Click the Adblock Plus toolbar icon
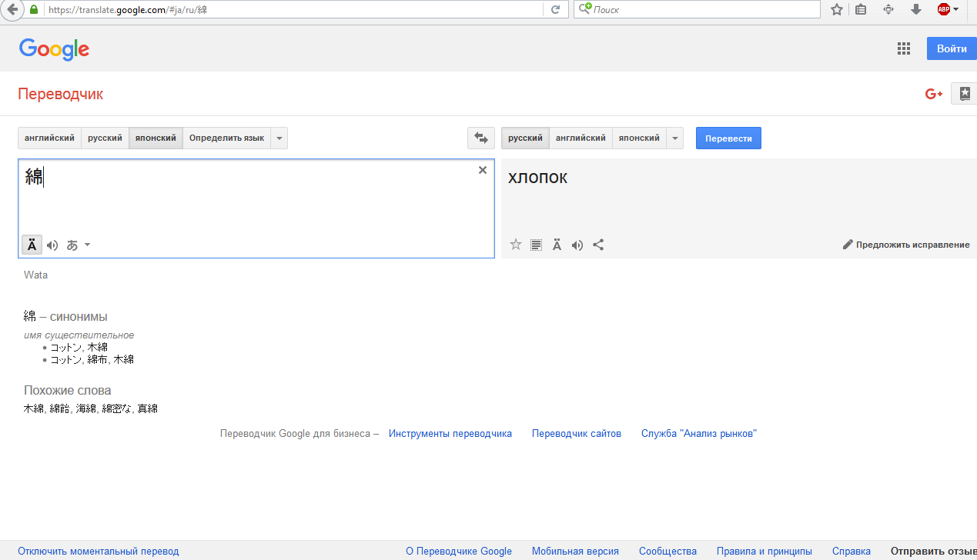 pyautogui.click(x=943, y=9)
